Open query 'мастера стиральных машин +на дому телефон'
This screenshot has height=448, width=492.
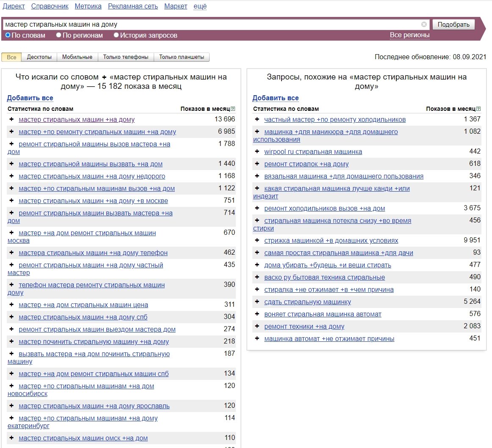[x=93, y=253]
